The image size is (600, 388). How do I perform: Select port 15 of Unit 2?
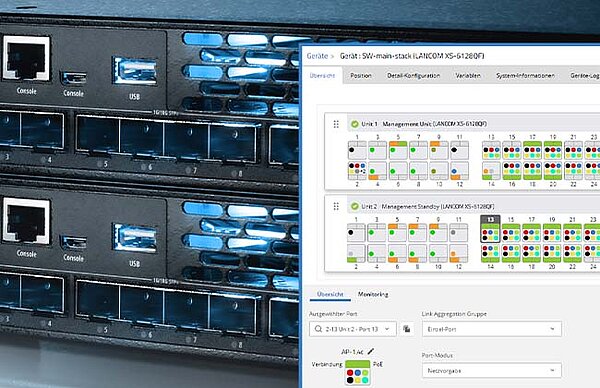511,233
